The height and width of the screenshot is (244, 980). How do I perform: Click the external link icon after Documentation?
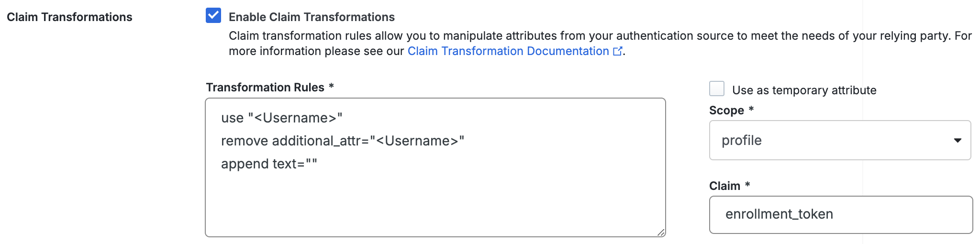618,51
